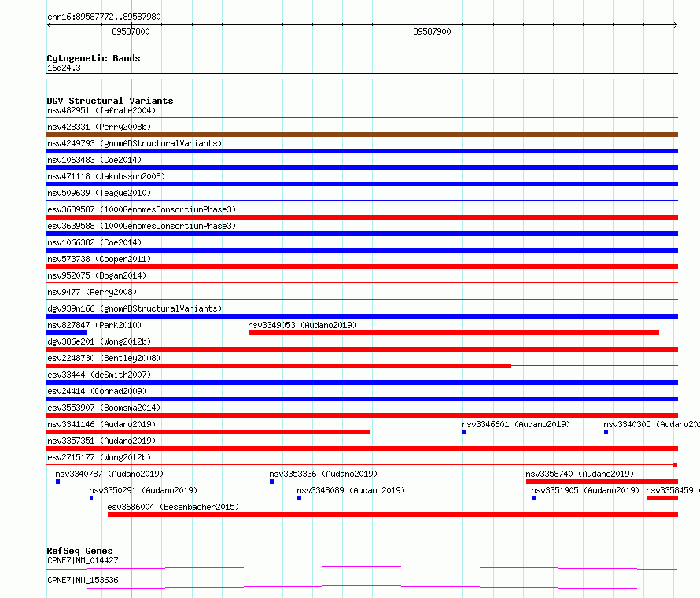Click the nsv827847 (Park2010) short blue bar
700x598 pixels.
[67, 333]
